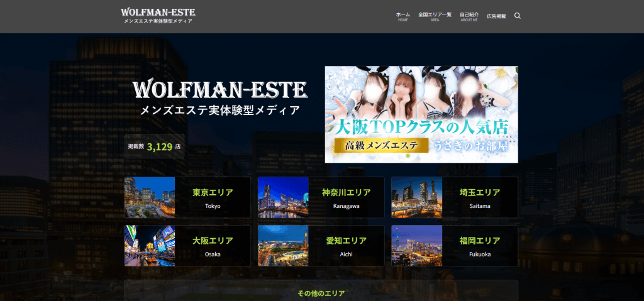Click the Fukuoka tower thumbnail image
The width and height of the screenshot is (644, 301).
416,246
